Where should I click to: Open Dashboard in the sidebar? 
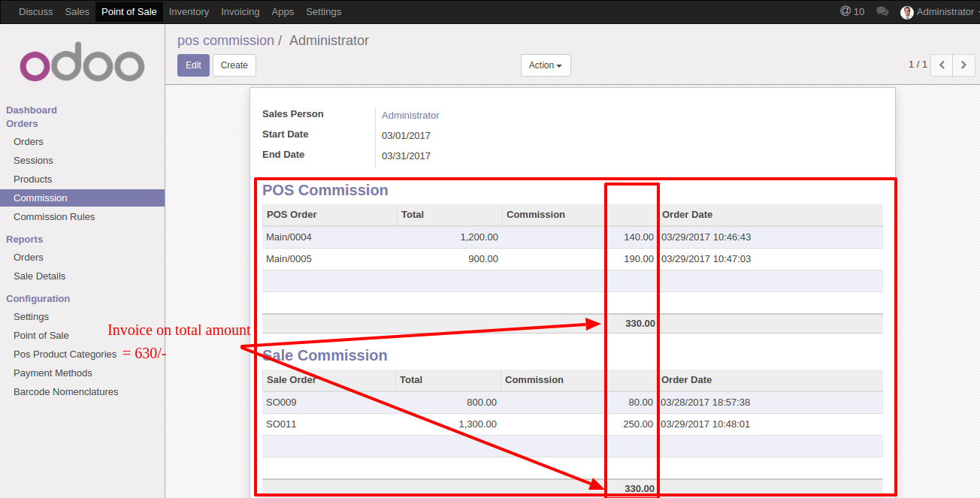pos(32,110)
